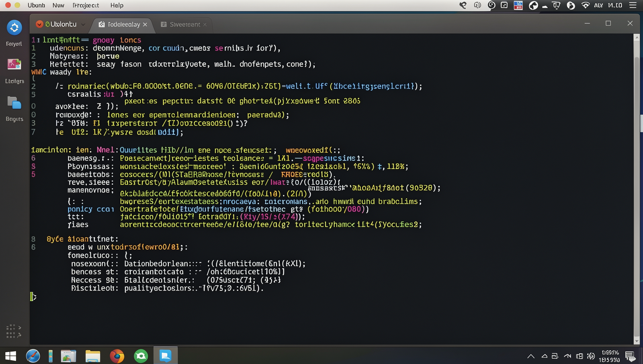Open the Help menu
This screenshot has width=643, height=364.
[x=117, y=5]
